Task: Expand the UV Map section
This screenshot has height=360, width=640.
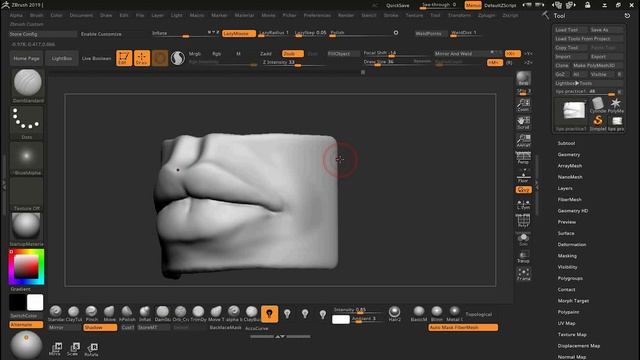Action: pos(567,323)
